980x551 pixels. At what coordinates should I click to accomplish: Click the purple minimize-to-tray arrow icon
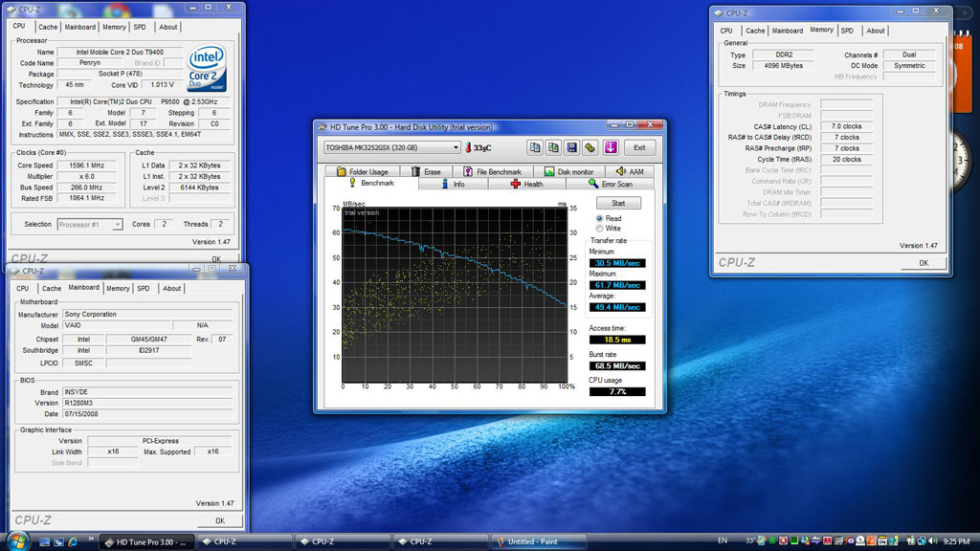(611, 148)
